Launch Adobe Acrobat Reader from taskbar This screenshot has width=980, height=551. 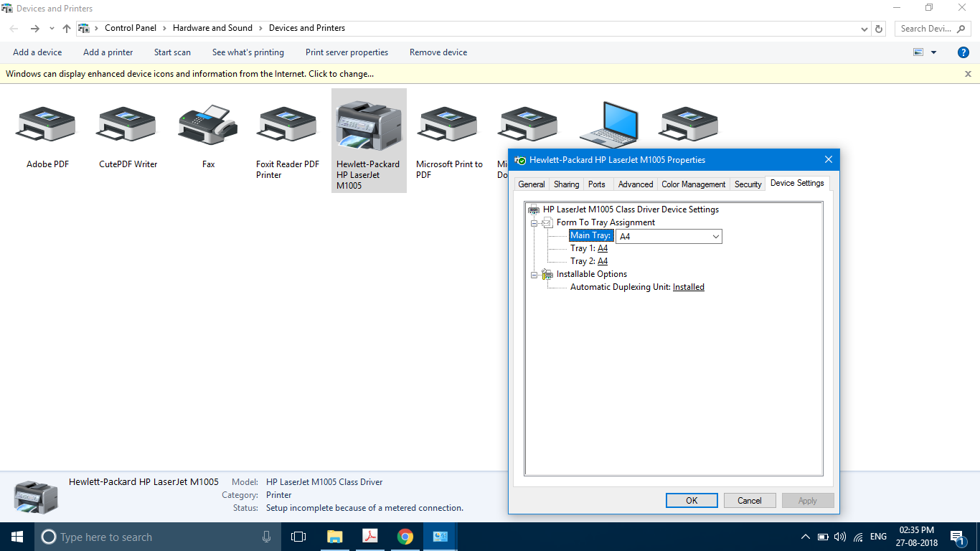coord(369,537)
